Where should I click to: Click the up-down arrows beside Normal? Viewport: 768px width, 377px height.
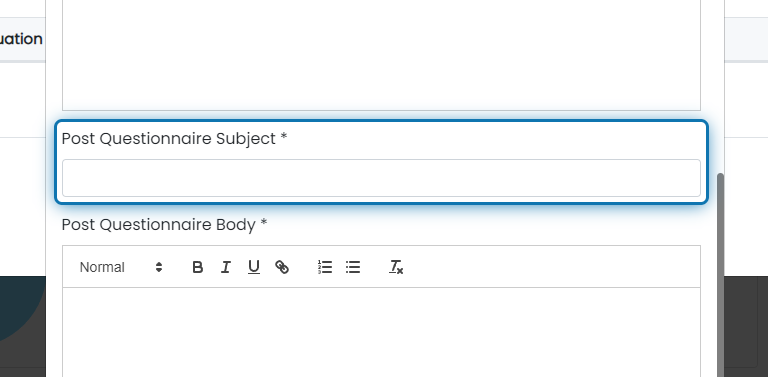159,267
